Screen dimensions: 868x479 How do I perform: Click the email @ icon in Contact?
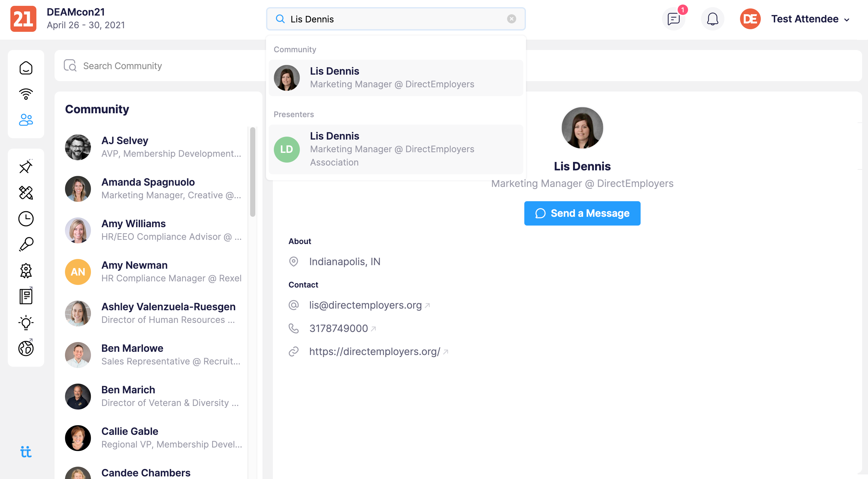tap(293, 305)
